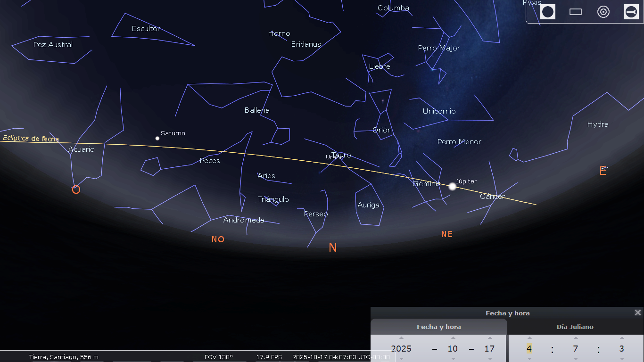Click the year field showing 2025
Image resolution: width=644 pixels, height=362 pixels.
(401, 349)
